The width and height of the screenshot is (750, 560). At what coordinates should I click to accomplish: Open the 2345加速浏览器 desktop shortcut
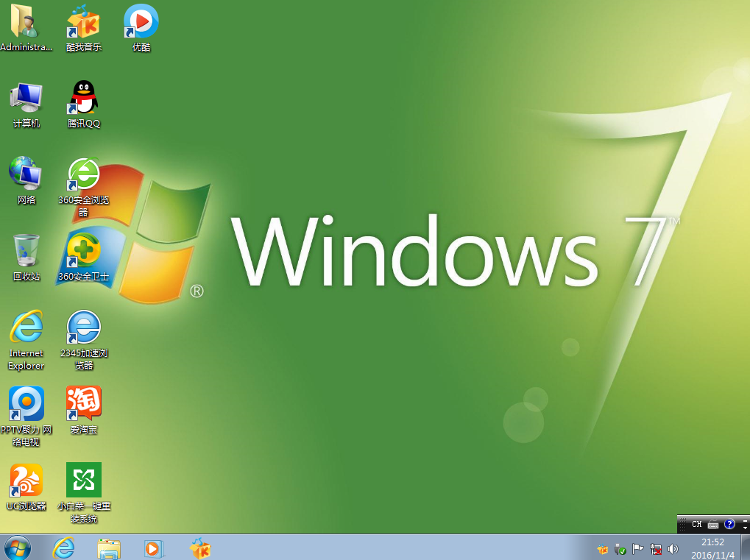84,341
